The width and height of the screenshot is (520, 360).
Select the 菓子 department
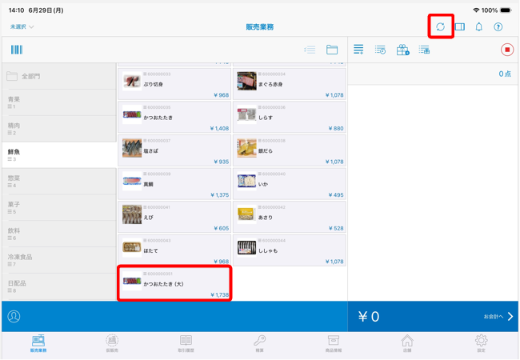(x=59, y=208)
